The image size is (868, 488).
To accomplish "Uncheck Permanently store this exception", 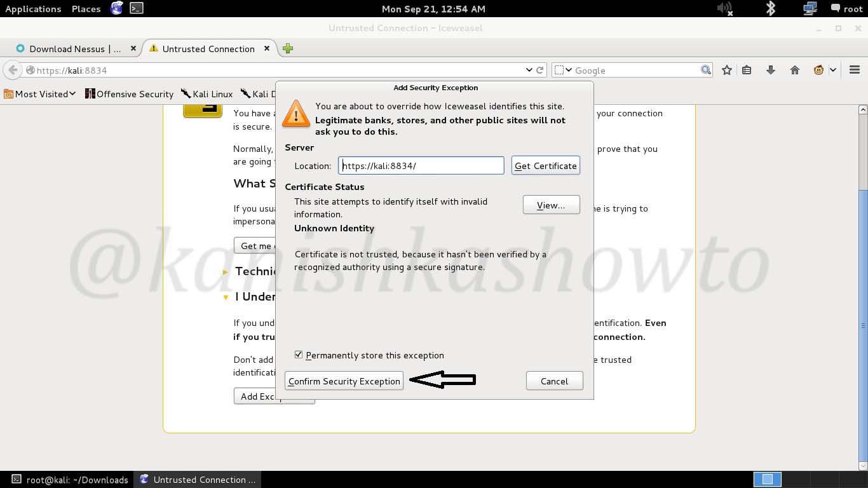I will 299,355.
